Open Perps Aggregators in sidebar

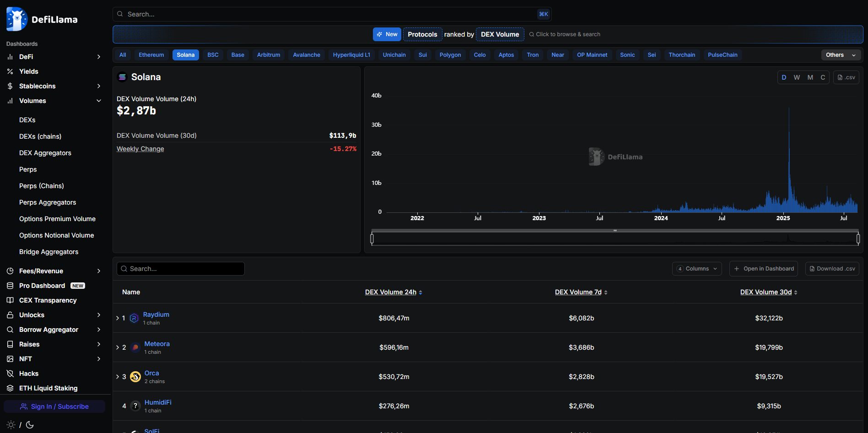[x=48, y=202]
